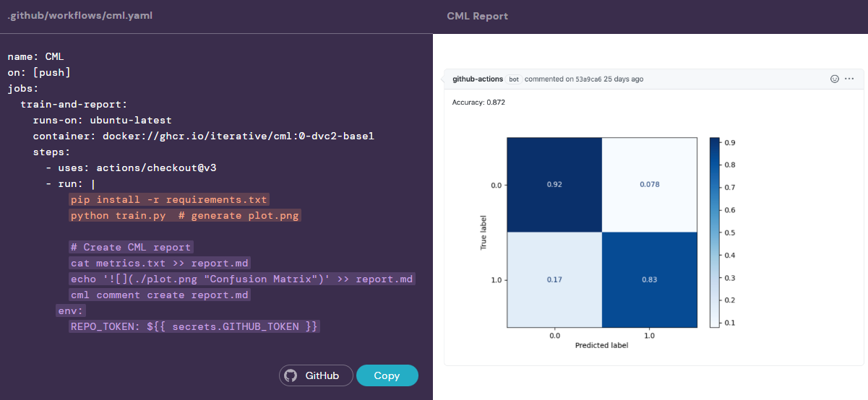Click the REPO_TOKEN secrets line

point(194,326)
